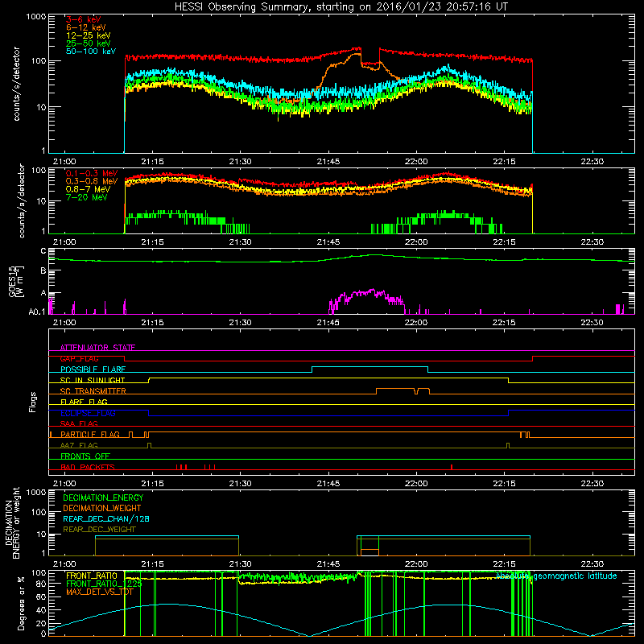Select the 50-100 keV legend label
Screen dimensions: 644x644
click(x=91, y=52)
